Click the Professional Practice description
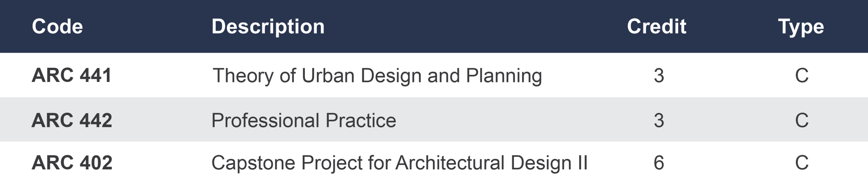This screenshot has width=868, height=187. (303, 120)
